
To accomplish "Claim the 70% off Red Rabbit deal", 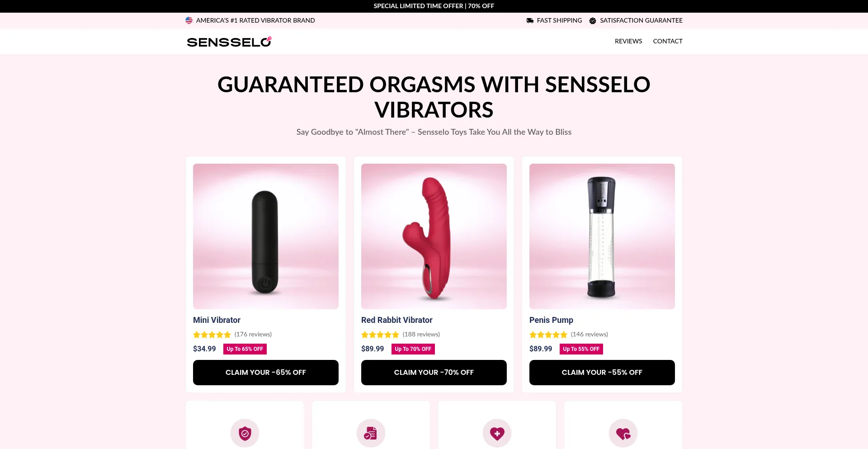I will tap(434, 373).
